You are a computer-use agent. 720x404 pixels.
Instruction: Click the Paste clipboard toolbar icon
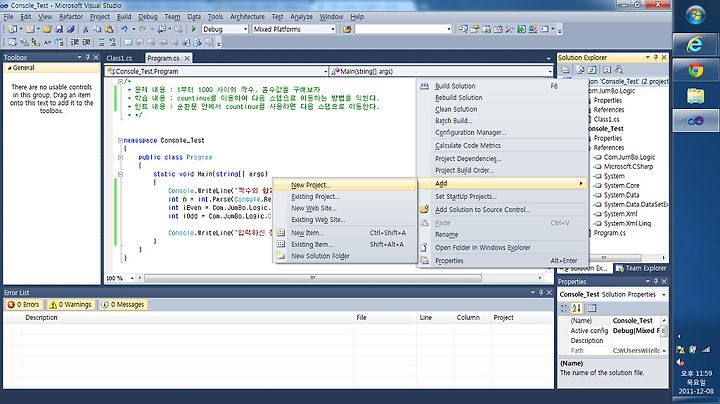tap(109, 29)
